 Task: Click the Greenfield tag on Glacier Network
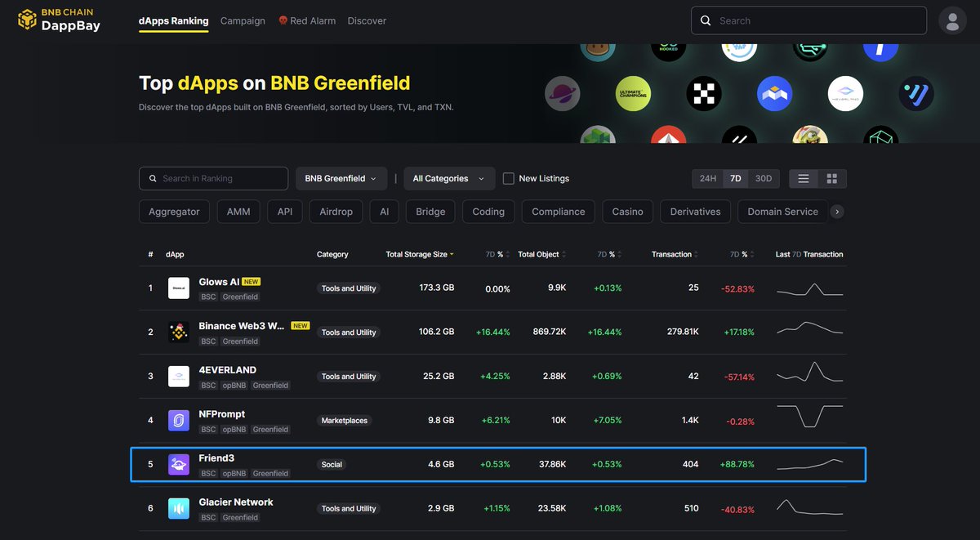coord(241,518)
